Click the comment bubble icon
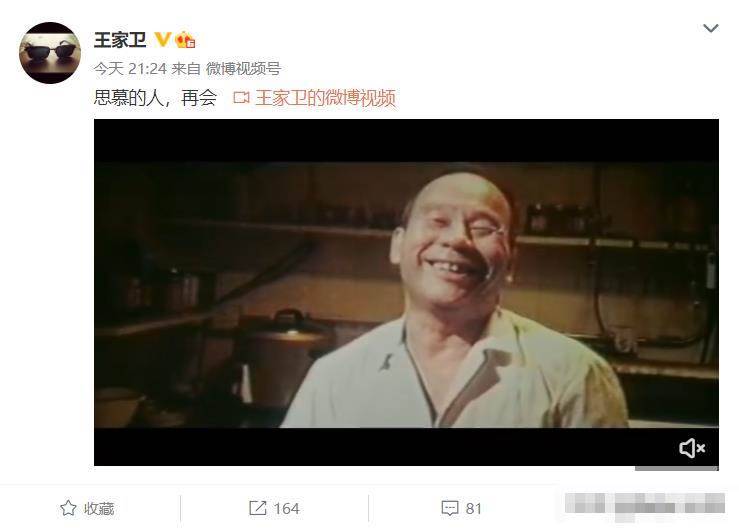This screenshot has width=739, height=529. [450, 508]
